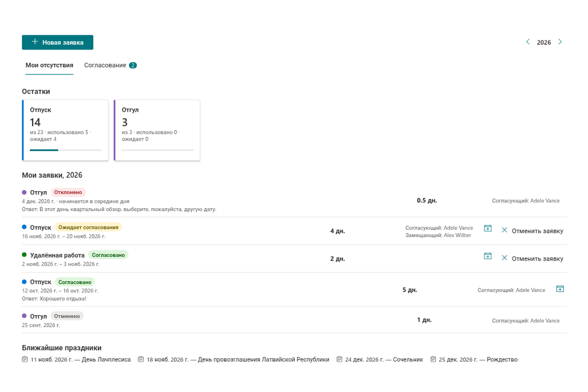
Task: Add the Удалённая работа request to calendar
Action: tap(488, 256)
